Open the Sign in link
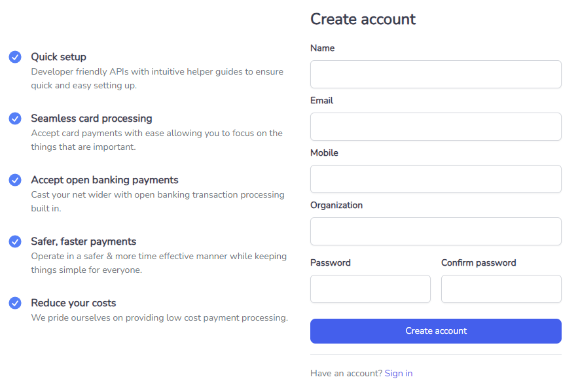 (x=399, y=374)
